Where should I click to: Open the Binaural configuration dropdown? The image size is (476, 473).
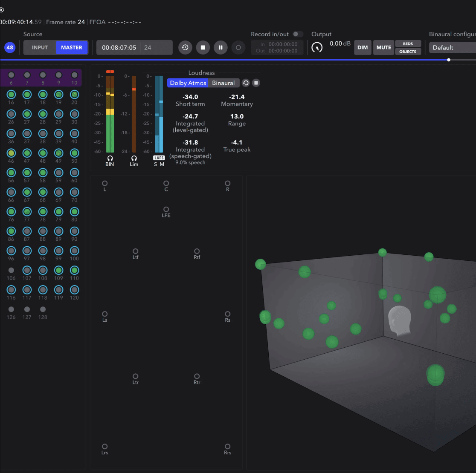452,48
